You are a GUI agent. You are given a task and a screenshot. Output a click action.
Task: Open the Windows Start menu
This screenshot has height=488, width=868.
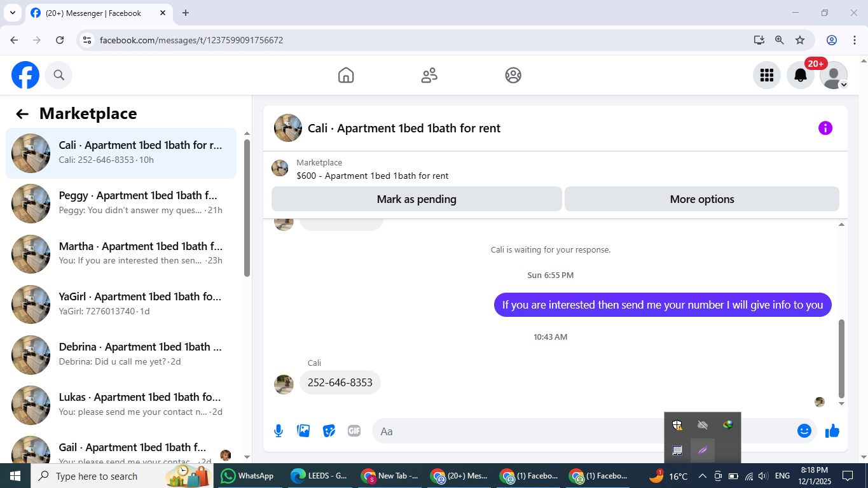pos(15,476)
